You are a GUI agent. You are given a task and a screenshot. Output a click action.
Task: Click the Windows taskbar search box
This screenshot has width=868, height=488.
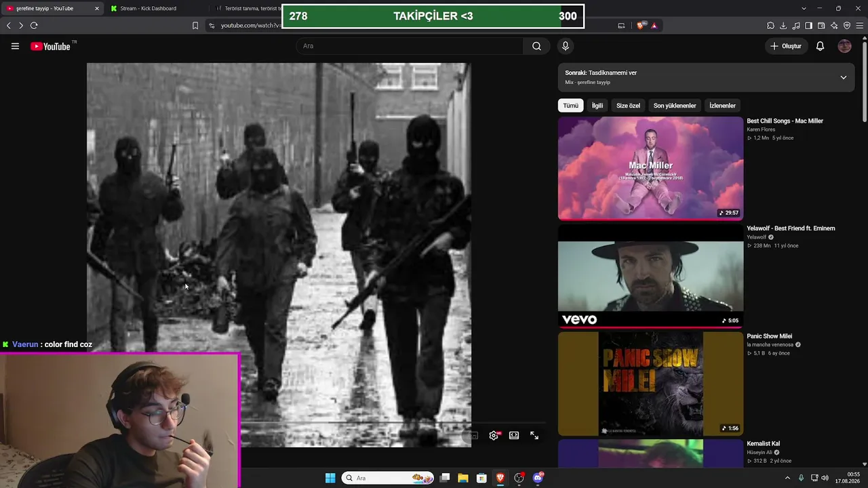388,478
